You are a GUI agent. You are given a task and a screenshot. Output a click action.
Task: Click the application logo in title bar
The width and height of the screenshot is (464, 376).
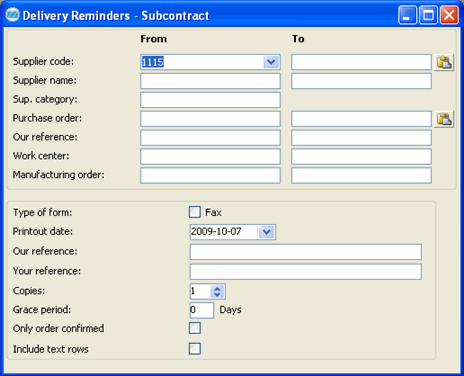click(x=13, y=15)
